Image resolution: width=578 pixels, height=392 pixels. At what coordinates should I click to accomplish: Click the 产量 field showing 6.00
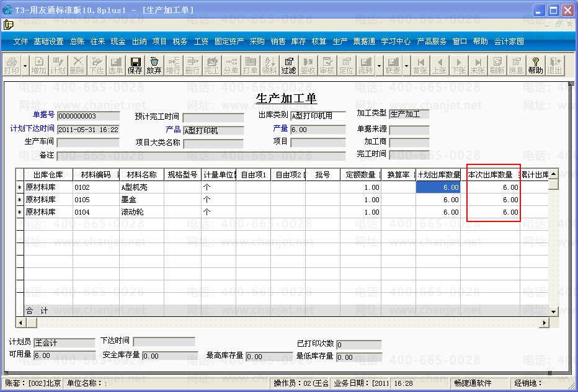pyautogui.click(x=318, y=130)
